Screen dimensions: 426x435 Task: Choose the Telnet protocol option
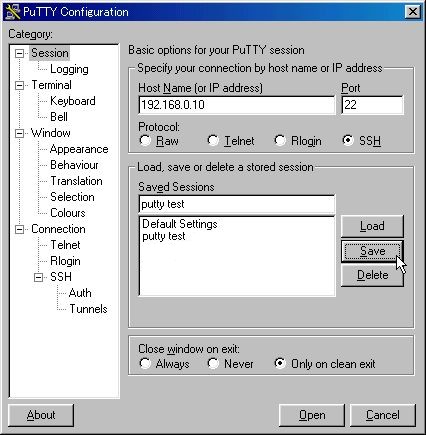[x=213, y=140]
